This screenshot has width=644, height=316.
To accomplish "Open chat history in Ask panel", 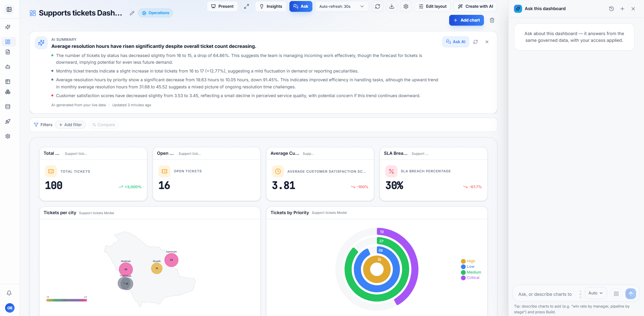I will 611,9.
